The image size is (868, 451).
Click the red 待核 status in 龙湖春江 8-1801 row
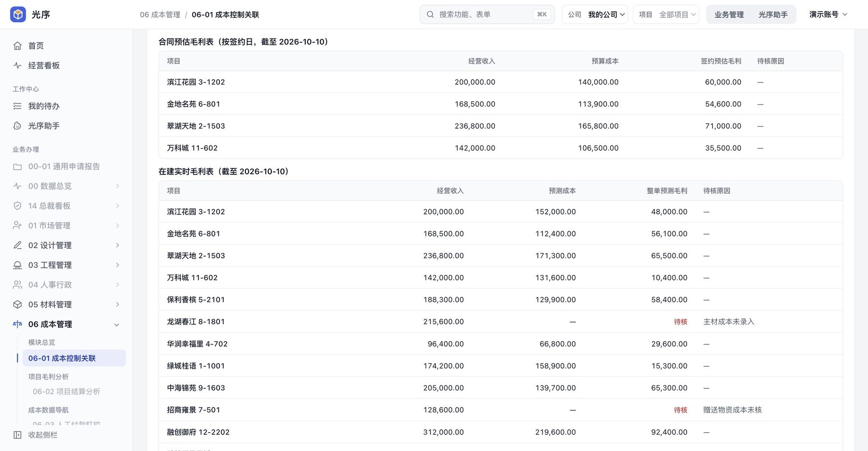pos(680,322)
